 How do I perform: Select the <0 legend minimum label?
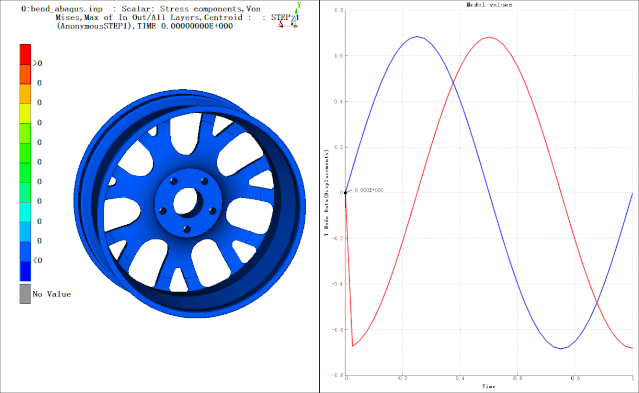(x=37, y=260)
